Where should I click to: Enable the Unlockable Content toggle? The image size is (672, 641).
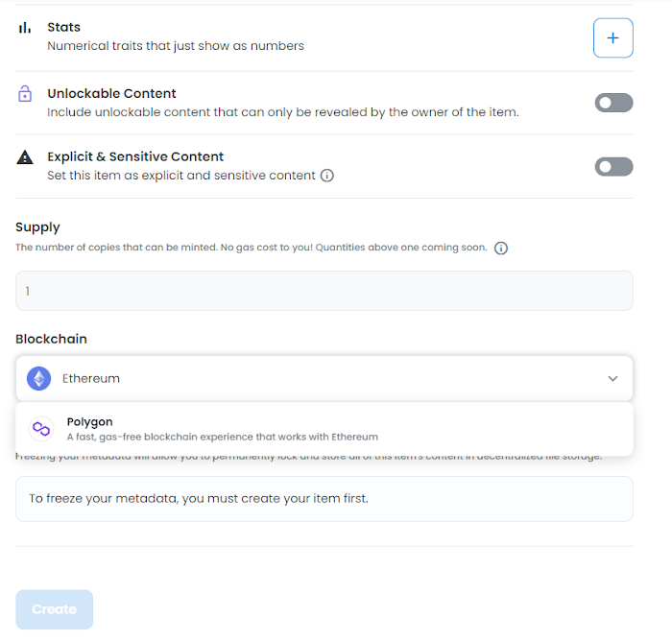click(x=613, y=103)
